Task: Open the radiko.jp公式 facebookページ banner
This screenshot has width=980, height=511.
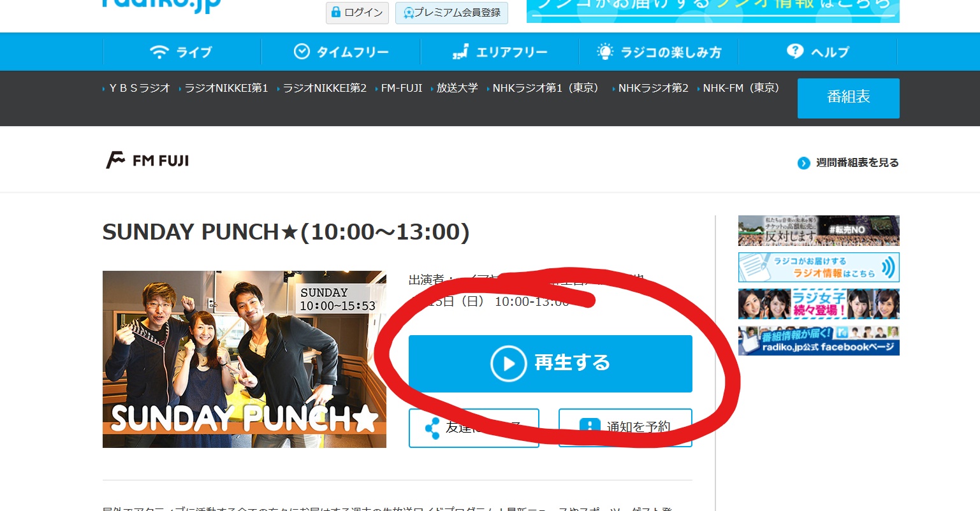Action: [819, 340]
